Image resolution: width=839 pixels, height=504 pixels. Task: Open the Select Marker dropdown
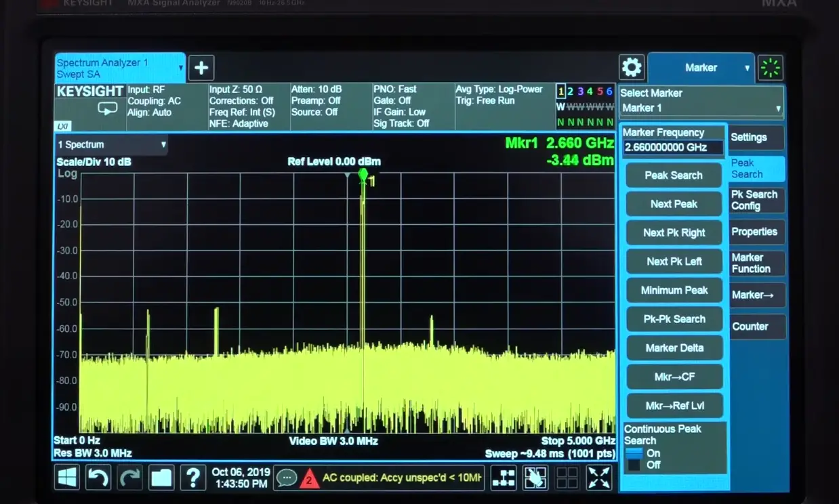(701, 107)
